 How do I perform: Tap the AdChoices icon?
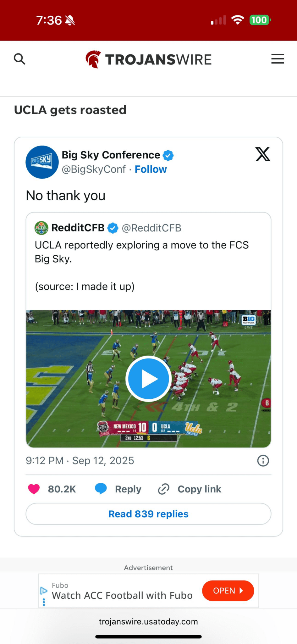(x=43, y=591)
